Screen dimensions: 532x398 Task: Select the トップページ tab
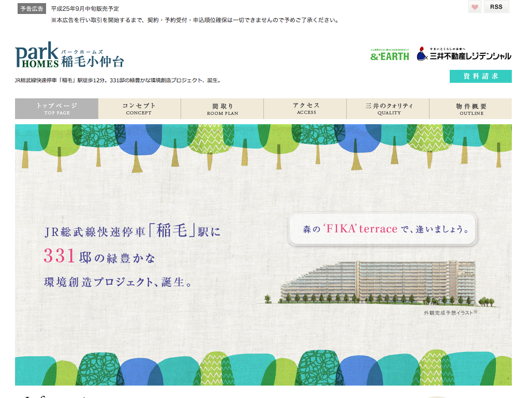(56, 109)
